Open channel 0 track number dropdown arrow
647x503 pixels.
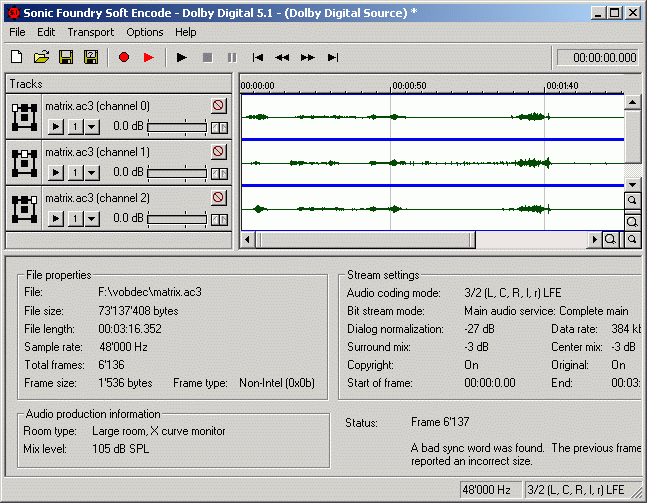pos(91,127)
